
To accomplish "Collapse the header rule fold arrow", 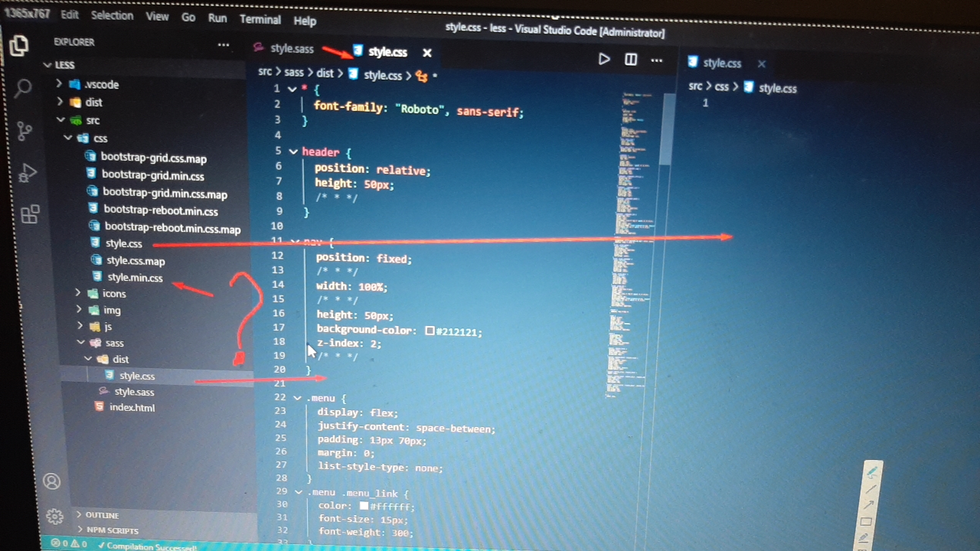I will pos(292,152).
